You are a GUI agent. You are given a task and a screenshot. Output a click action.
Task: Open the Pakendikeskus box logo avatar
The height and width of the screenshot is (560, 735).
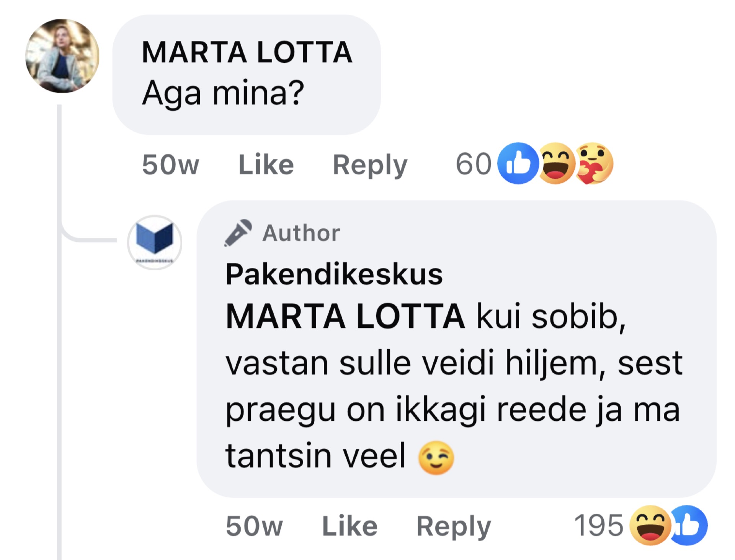point(155,242)
